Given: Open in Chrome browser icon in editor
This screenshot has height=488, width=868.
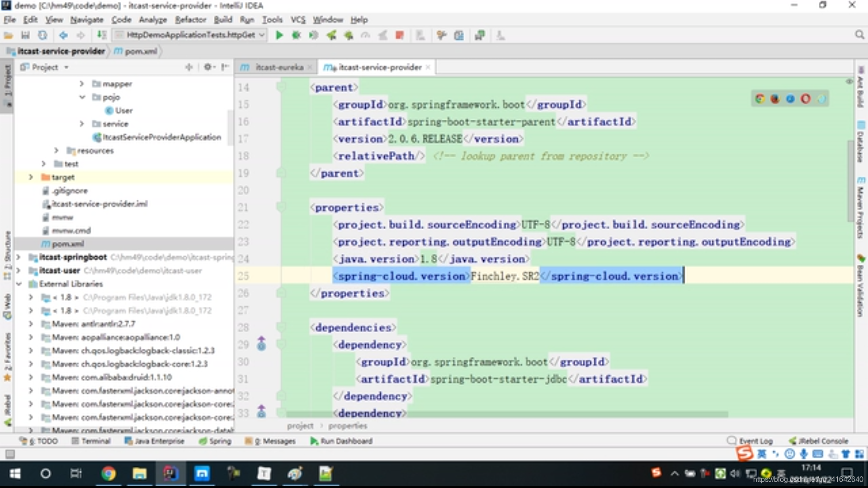Looking at the screenshot, I should pyautogui.click(x=760, y=99).
